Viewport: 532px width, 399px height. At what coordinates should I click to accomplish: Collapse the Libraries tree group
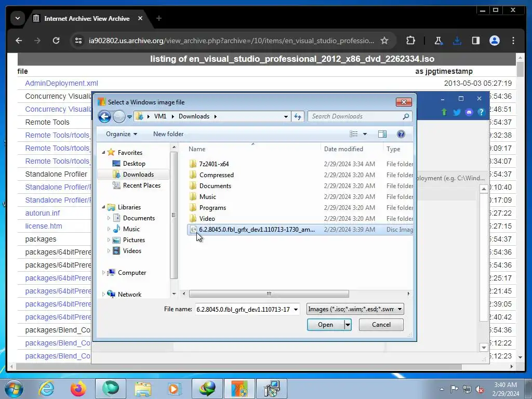pos(103,207)
